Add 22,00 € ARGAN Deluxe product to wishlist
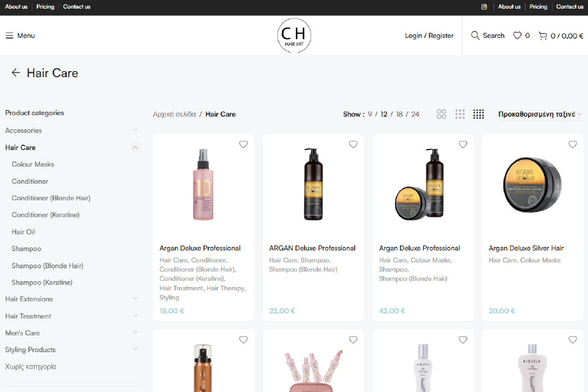 click(x=353, y=145)
